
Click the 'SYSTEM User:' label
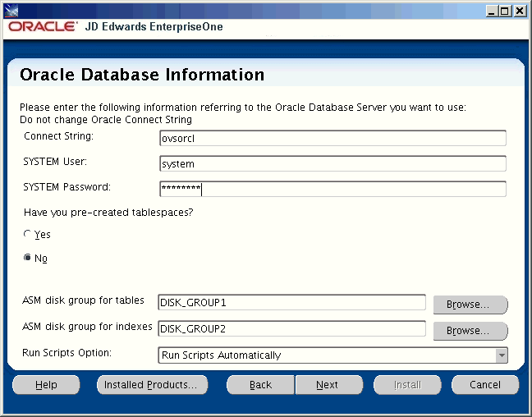pos(55,162)
